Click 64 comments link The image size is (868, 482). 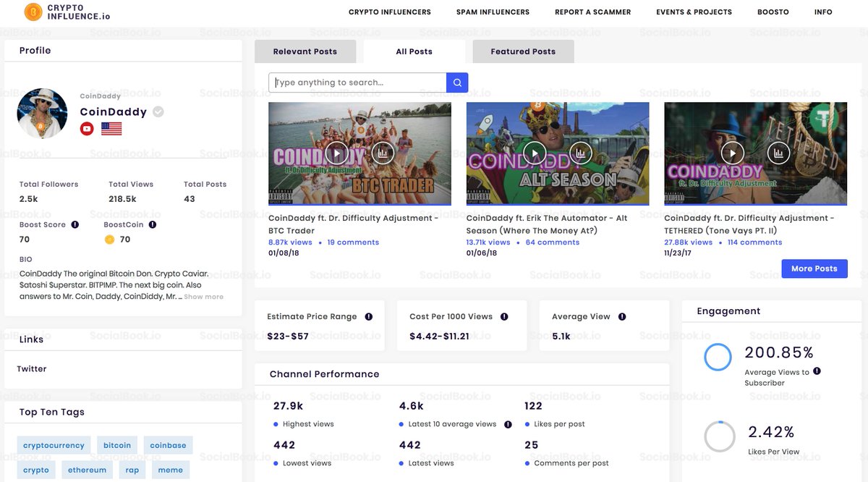(x=553, y=242)
